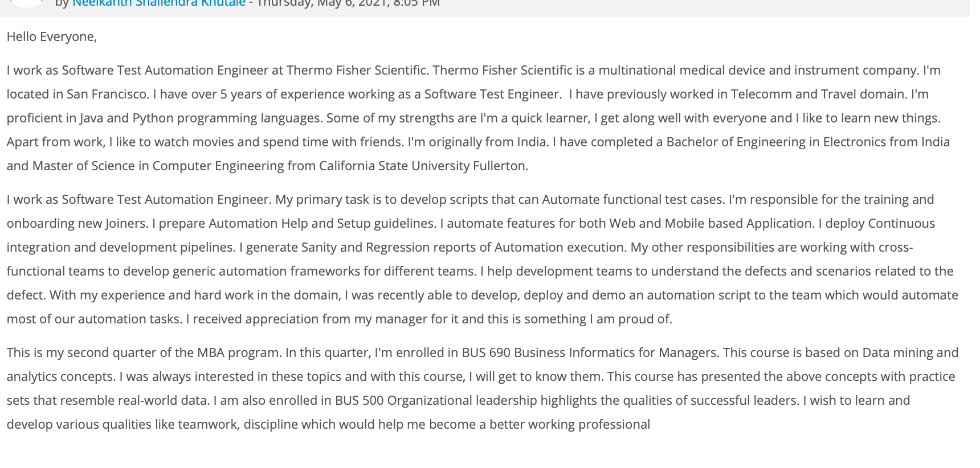Click the post date 'Thursday, May 6, 2021'
Screen dimensions: 980x468
point(322,3)
